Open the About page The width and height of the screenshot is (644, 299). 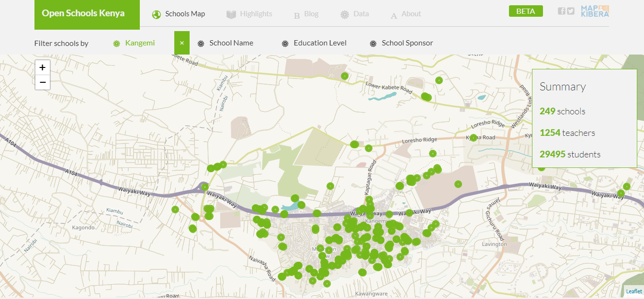[406, 14]
